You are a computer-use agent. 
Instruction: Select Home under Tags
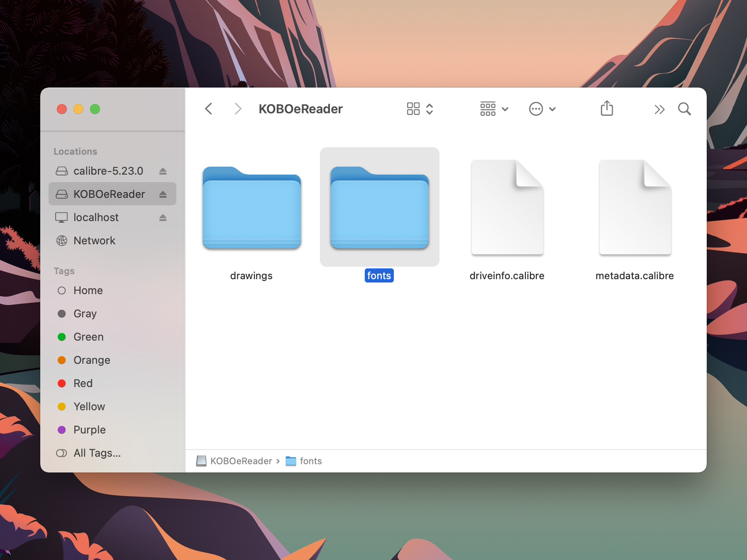pos(88,290)
